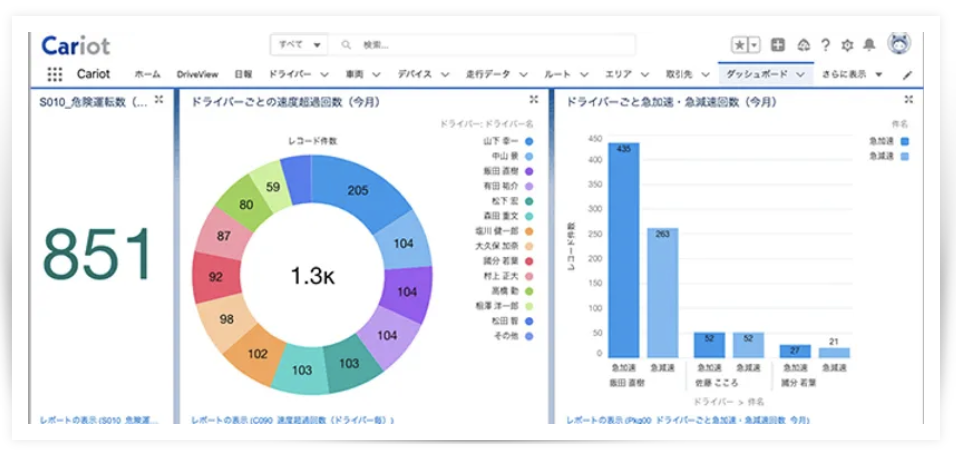This screenshot has width=956, height=462.
Task: Click the user avatar icon
Action: (898, 44)
